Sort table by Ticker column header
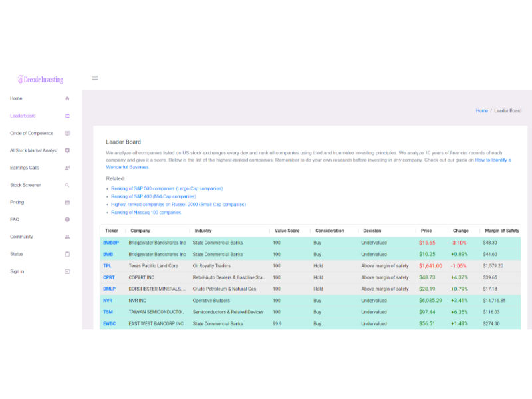 pos(111,231)
